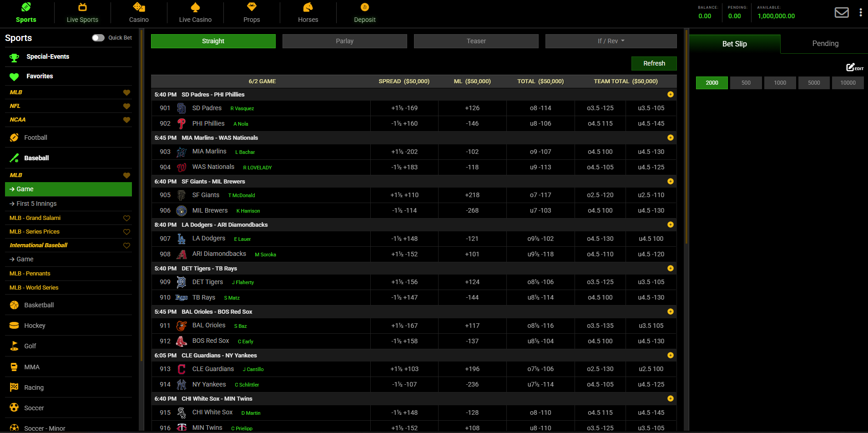
Task: Open the three-dot account menu
Action: (861, 13)
